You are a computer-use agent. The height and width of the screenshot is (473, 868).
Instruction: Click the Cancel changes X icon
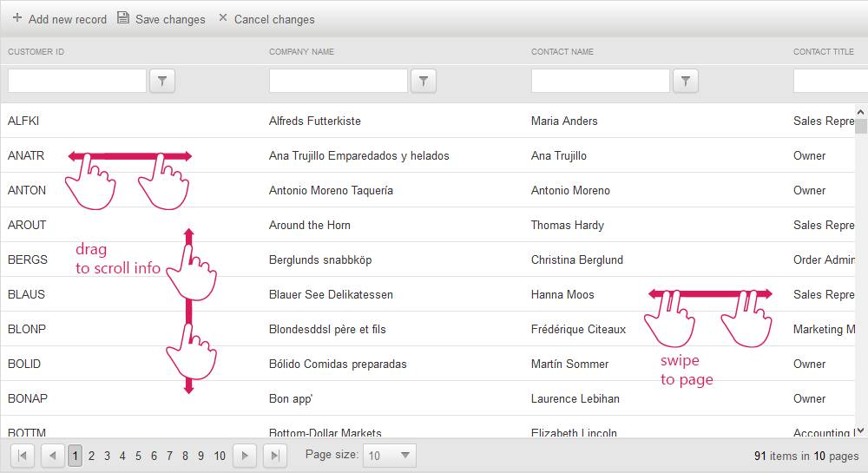pos(223,18)
